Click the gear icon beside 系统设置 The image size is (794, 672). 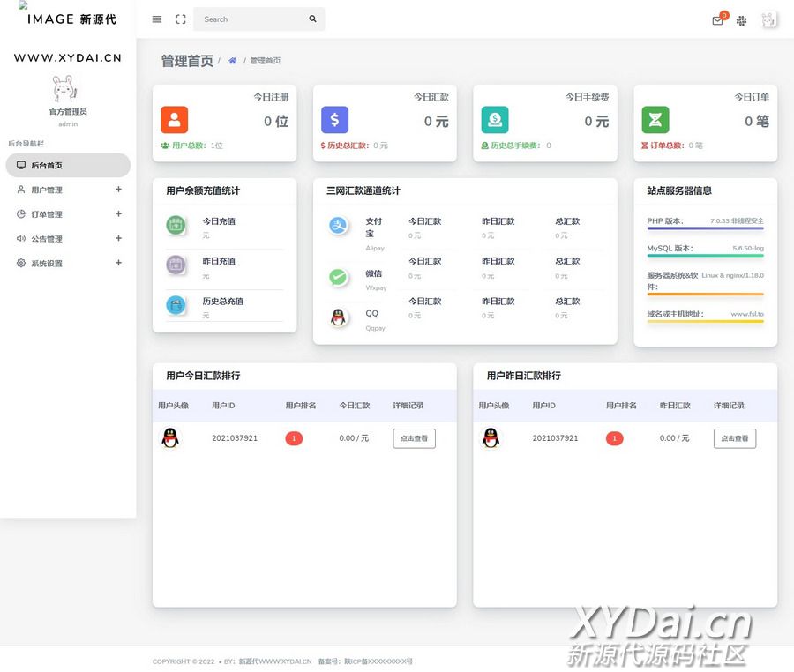21,263
